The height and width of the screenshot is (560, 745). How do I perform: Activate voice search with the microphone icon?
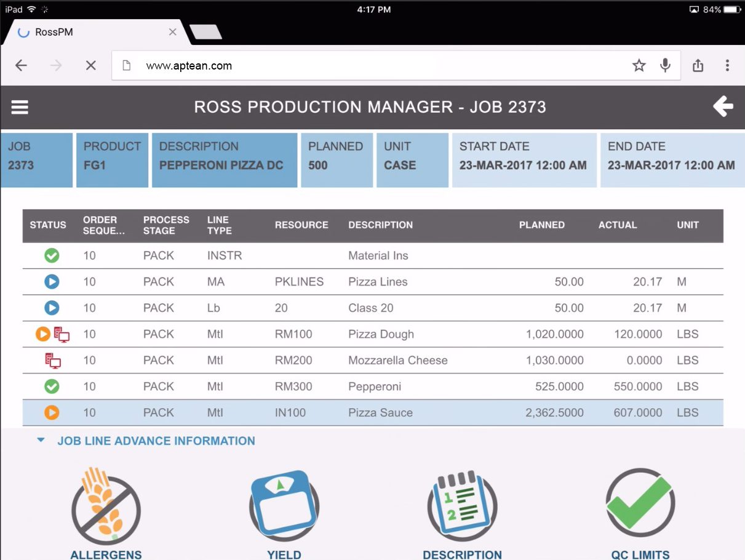[665, 65]
